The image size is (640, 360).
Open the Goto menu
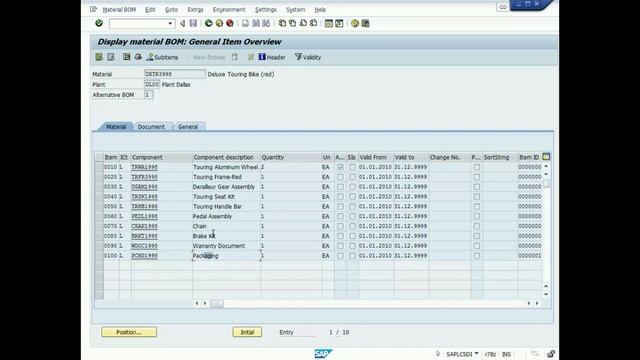(x=171, y=9)
